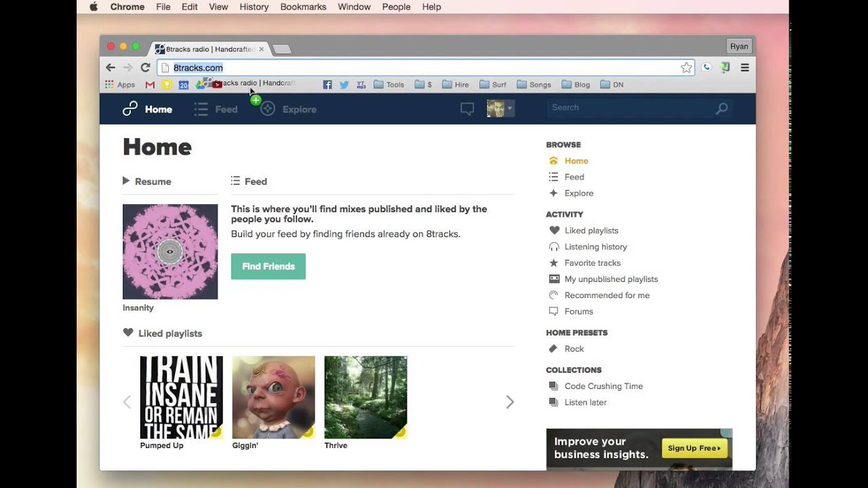Viewport: 868px width, 488px height.
Task: Open the DN bookmark folder
Action: pyautogui.click(x=612, y=85)
